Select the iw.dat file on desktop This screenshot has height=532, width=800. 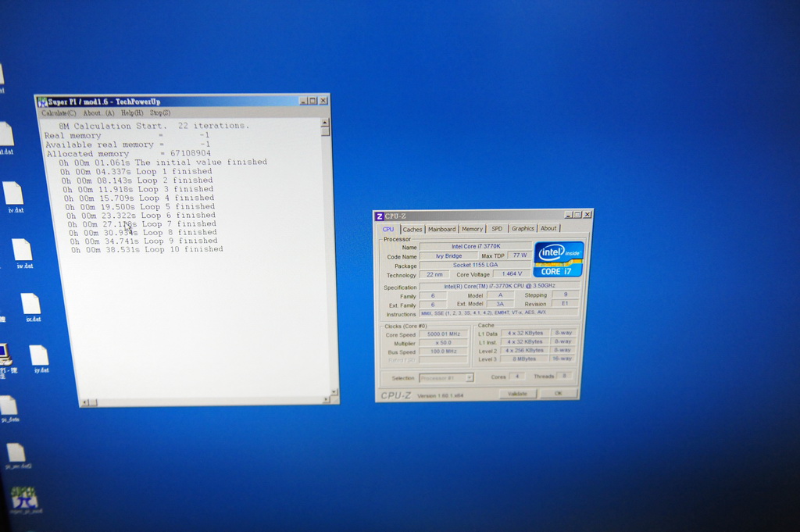(x=23, y=253)
